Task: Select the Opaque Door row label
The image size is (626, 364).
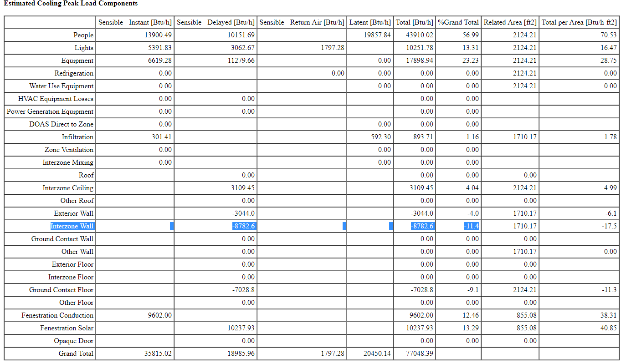Action: 73,341
